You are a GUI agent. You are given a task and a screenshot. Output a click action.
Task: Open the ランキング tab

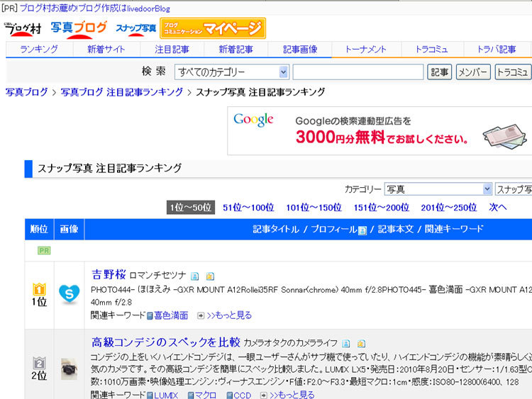tap(39, 50)
